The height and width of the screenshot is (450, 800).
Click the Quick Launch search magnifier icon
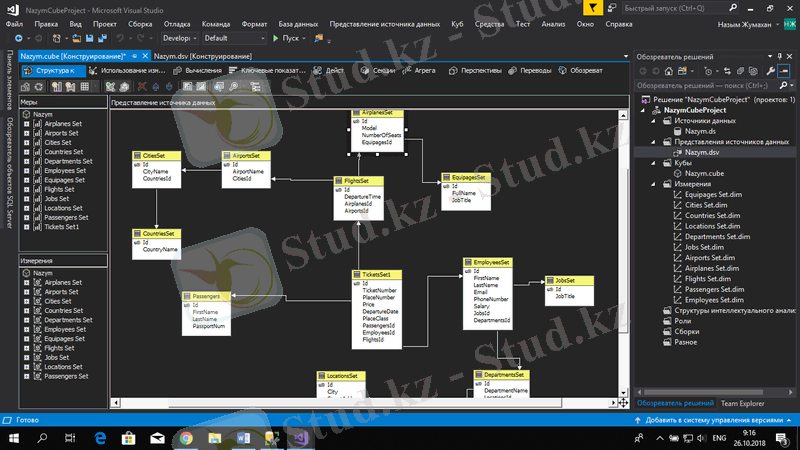click(x=733, y=8)
